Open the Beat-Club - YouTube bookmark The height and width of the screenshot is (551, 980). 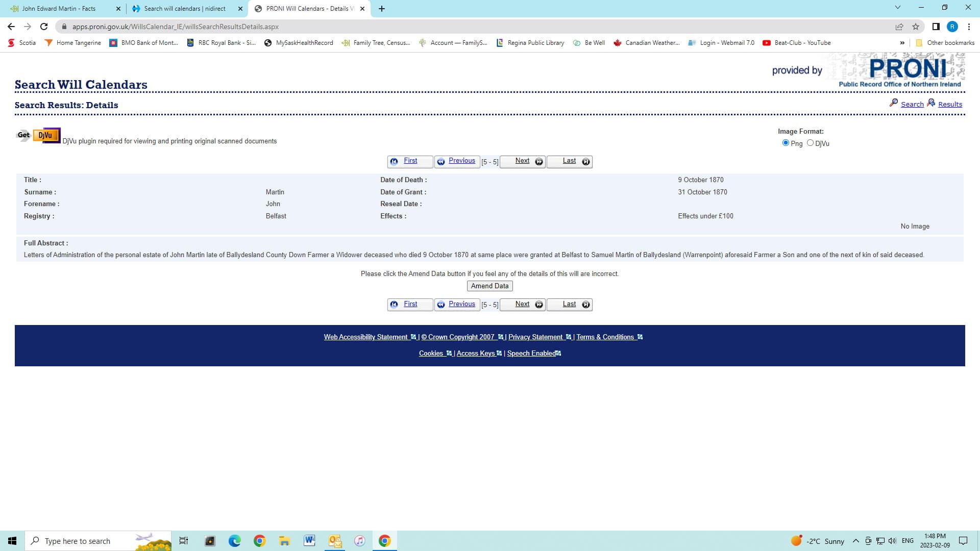[x=797, y=43]
